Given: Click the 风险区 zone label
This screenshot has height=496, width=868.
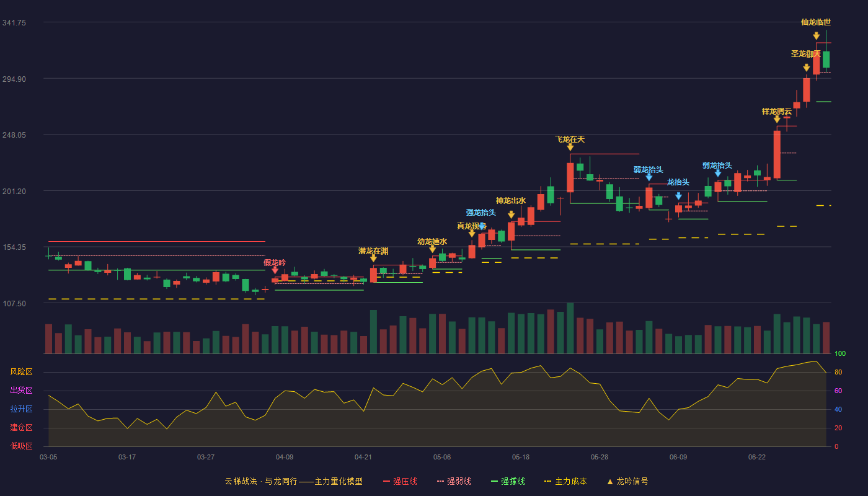Looking at the screenshot, I should [x=22, y=372].
